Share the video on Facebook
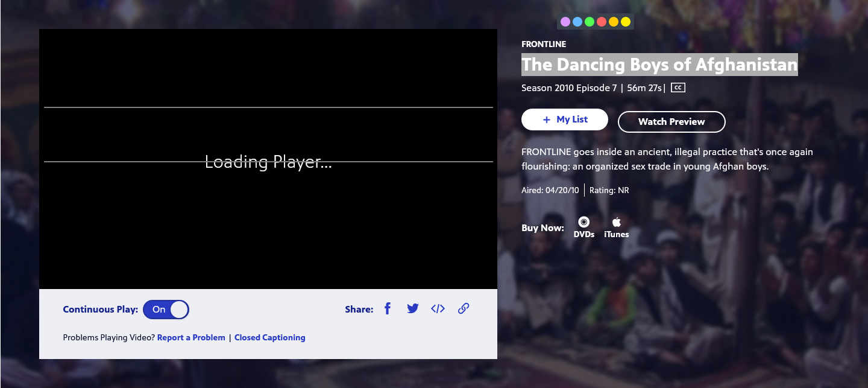The height and width of the screenshot is (388, 868). click(x=388, y=308)
